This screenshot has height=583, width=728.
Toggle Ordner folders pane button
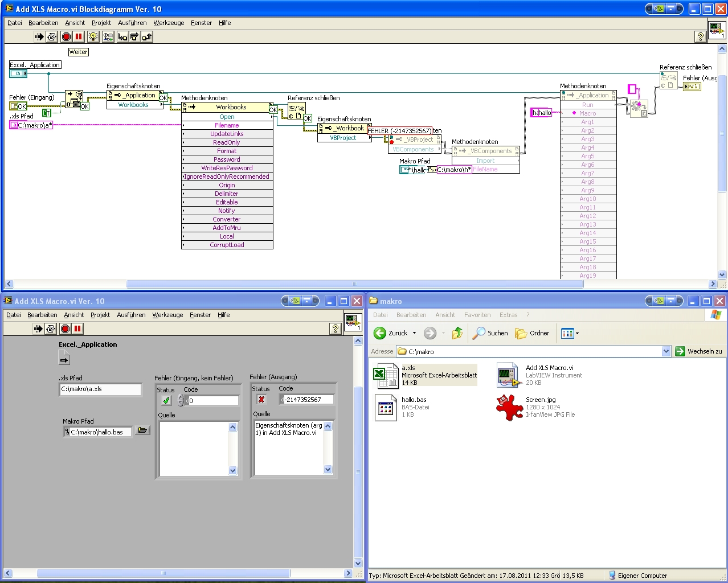tap(532, 333)
